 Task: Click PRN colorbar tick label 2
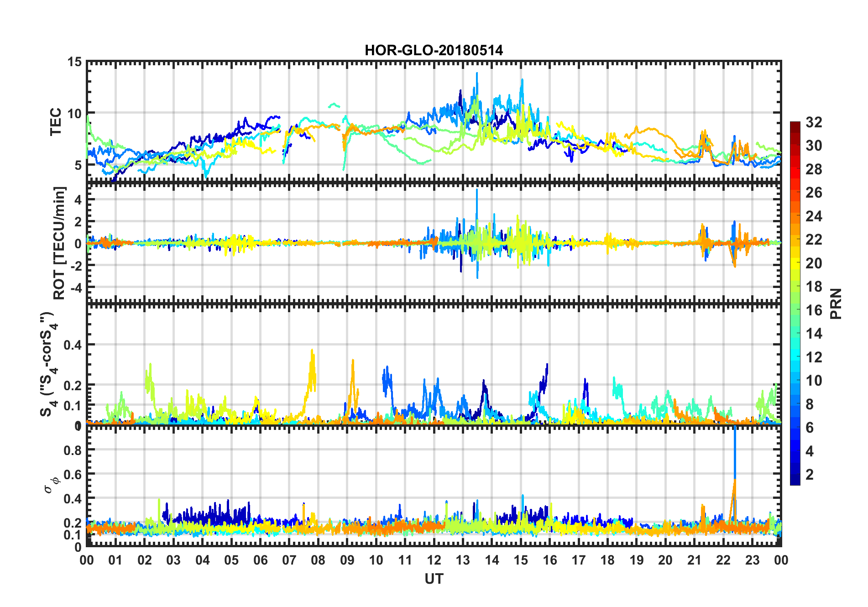coord(810,475)
